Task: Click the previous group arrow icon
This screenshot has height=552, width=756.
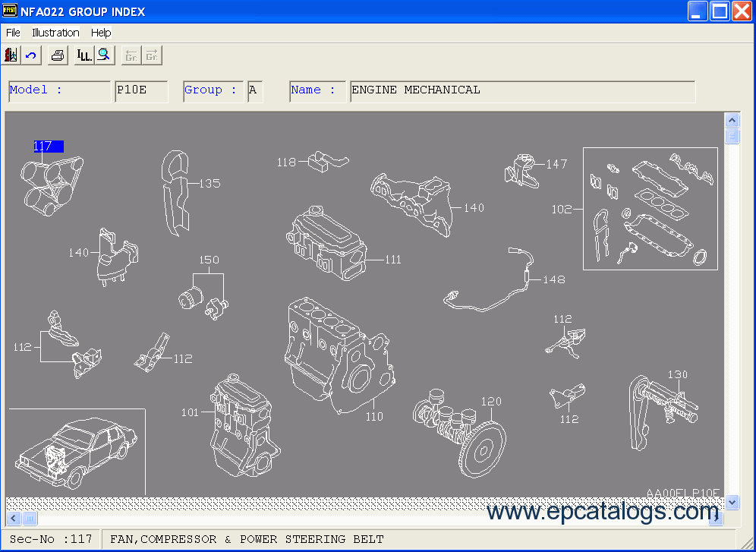Action: click(131, 55)
